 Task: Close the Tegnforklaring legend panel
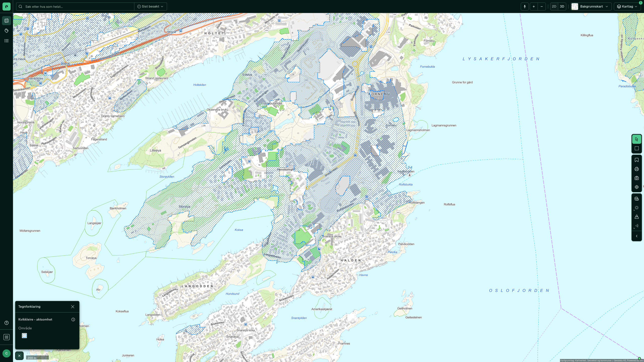coord(73,307)
